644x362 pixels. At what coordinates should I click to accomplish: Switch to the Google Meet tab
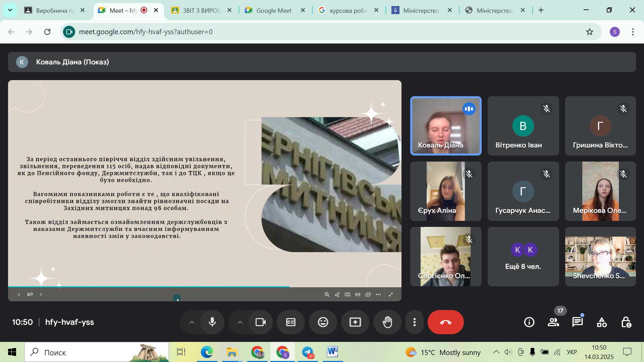274,10
